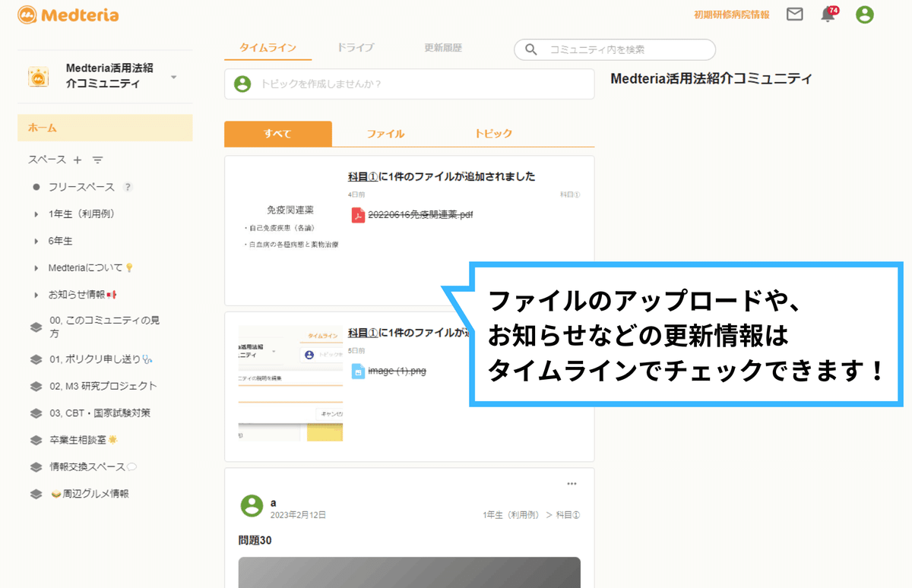Click the Medteria logo
This screenshot has height=588, width=912.
(68, 14)
